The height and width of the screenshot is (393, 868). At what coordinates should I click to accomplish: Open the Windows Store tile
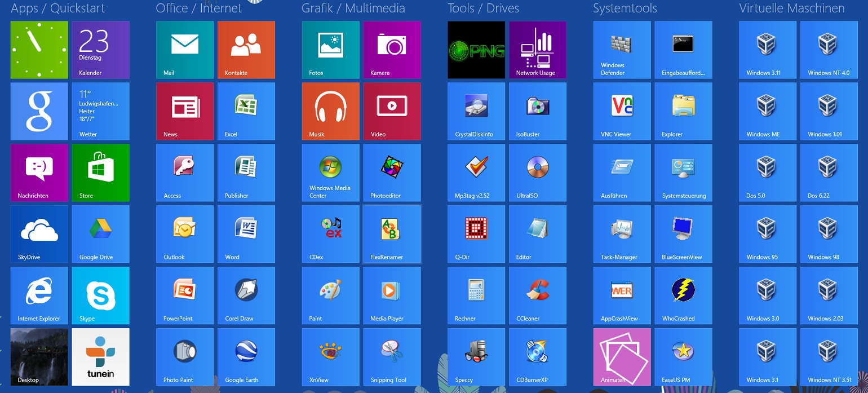coord(101,173)
